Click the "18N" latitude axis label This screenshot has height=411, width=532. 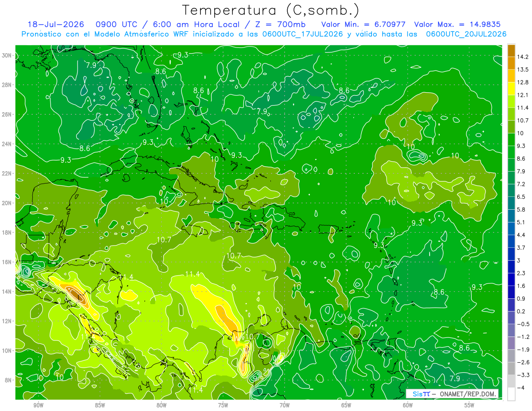point(7,233)
